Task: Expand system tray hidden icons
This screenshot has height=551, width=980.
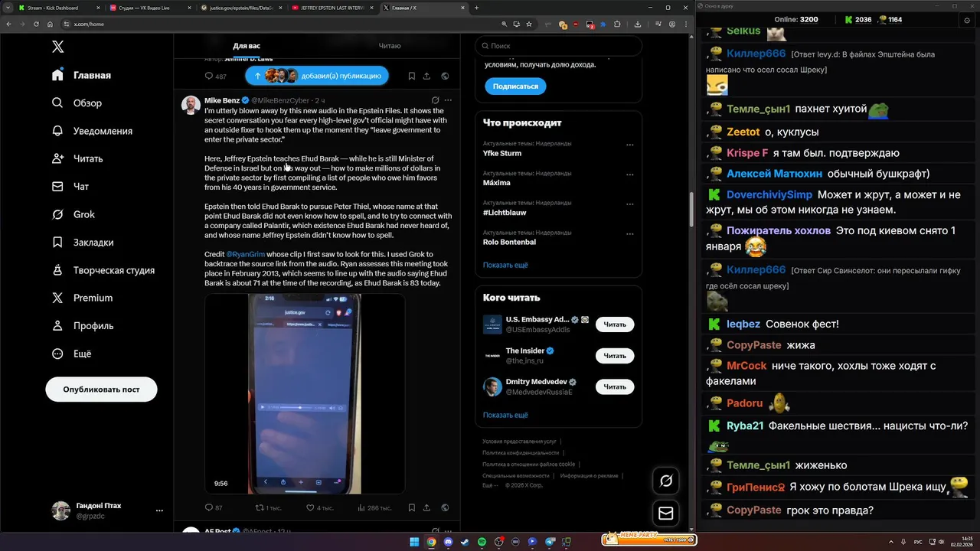Action: point(891,542)
